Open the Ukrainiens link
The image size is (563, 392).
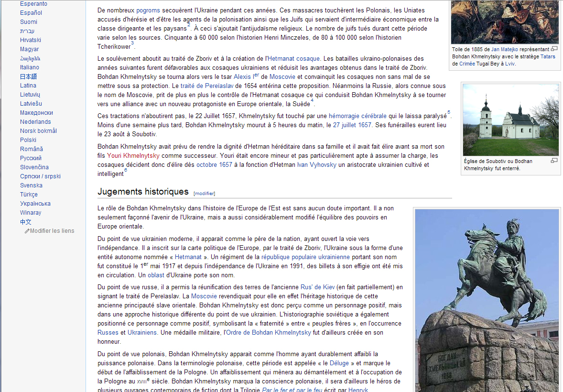pos(142,333)
